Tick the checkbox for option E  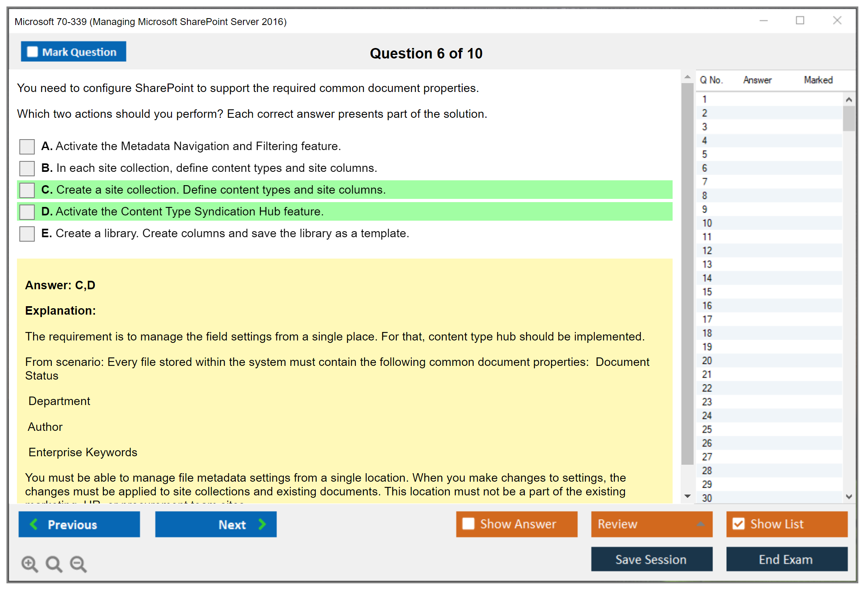[x=27, y=234]
